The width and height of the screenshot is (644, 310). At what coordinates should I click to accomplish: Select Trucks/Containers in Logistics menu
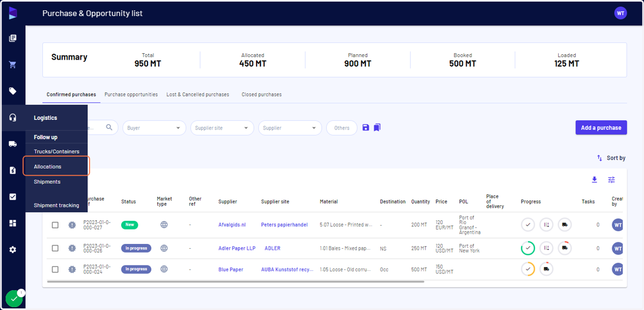pos(56,152)
